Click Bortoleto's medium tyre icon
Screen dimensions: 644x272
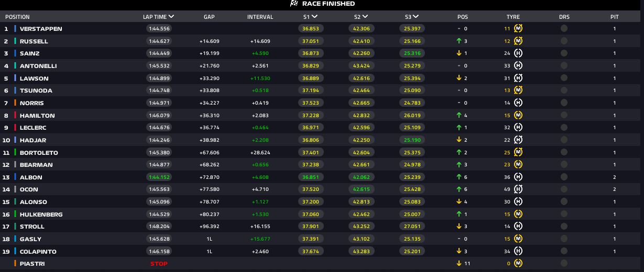pos(518,153)
